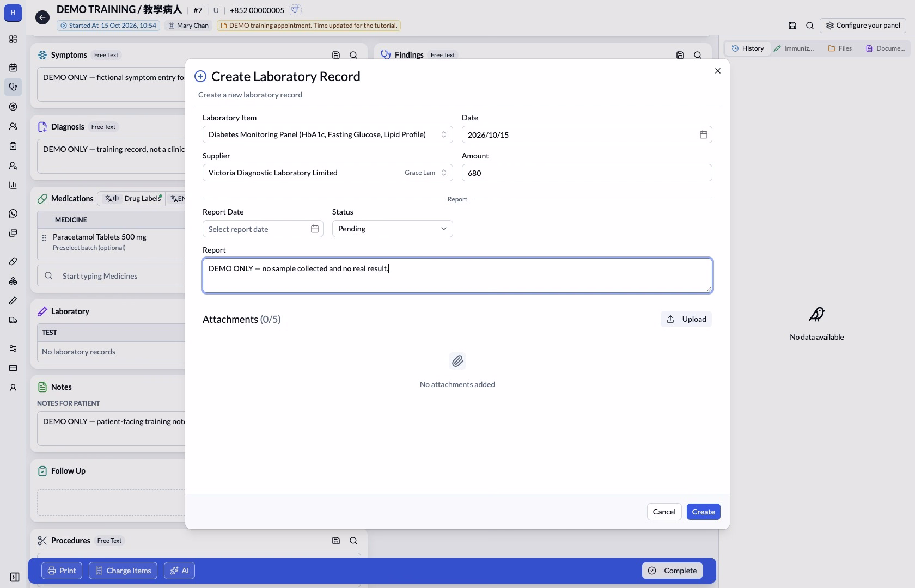915x588 pixels.
Task: Click the Drug Labels Chinese button
Action: (x=133, y=199)
